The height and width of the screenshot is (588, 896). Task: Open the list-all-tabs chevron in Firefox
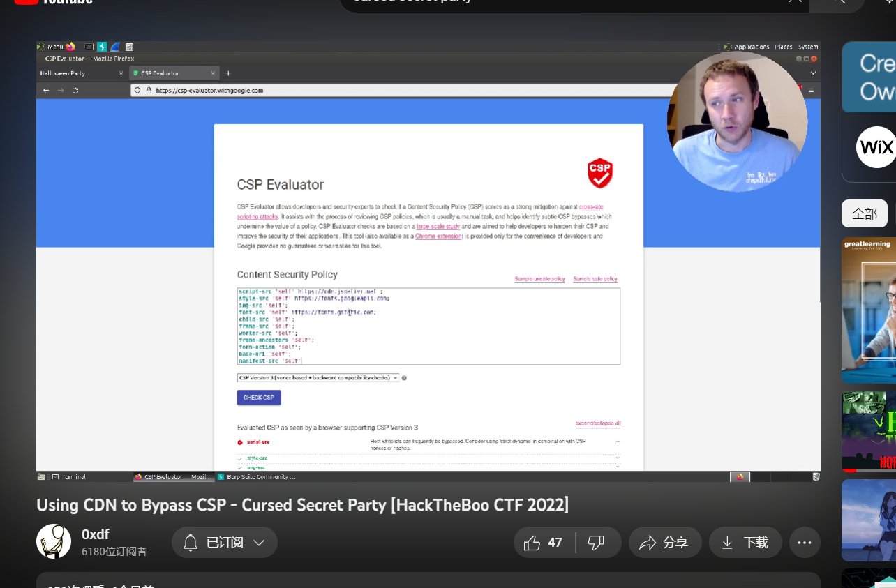coord(813,73)
